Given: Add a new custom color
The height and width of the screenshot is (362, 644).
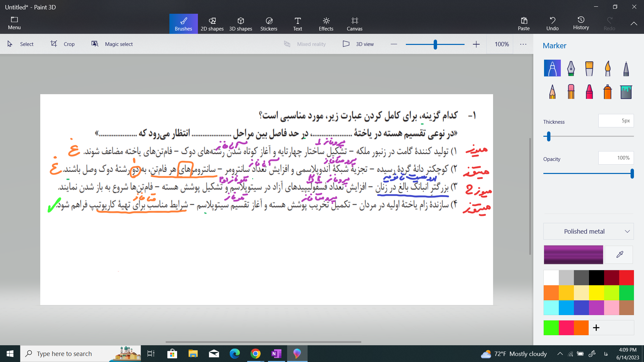Looking at the screenshot, I should (x=596, y=328).
